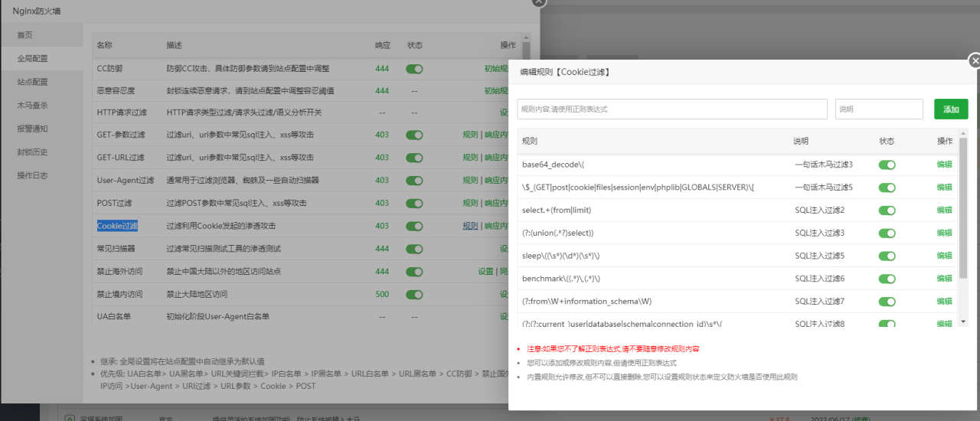Click the rule list scrollbar up arrow
980x421 pixels.
click(x=963, y=132)
